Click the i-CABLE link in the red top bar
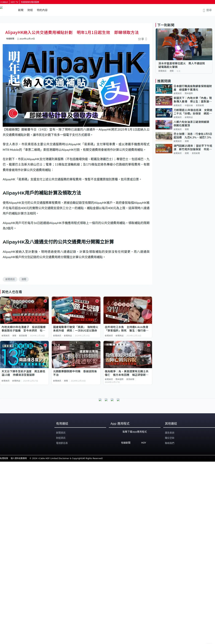Screen dimensions: 215x644 tap(4, 2)
